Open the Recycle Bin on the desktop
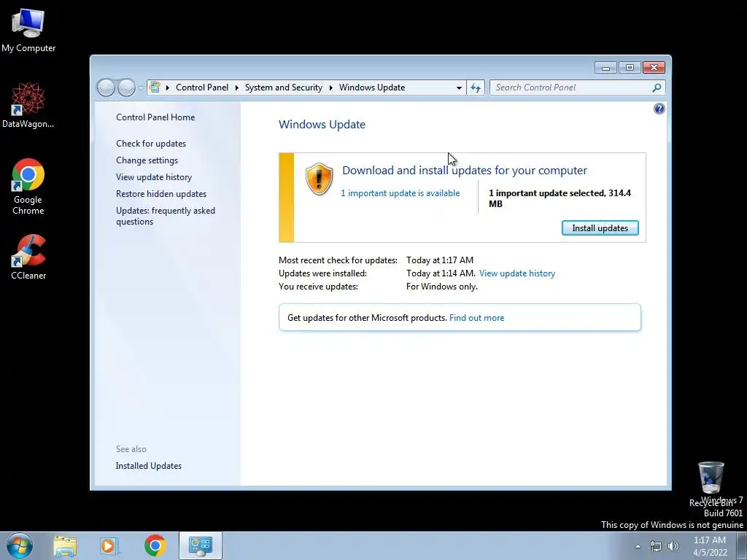 click(x=711, y=483)
